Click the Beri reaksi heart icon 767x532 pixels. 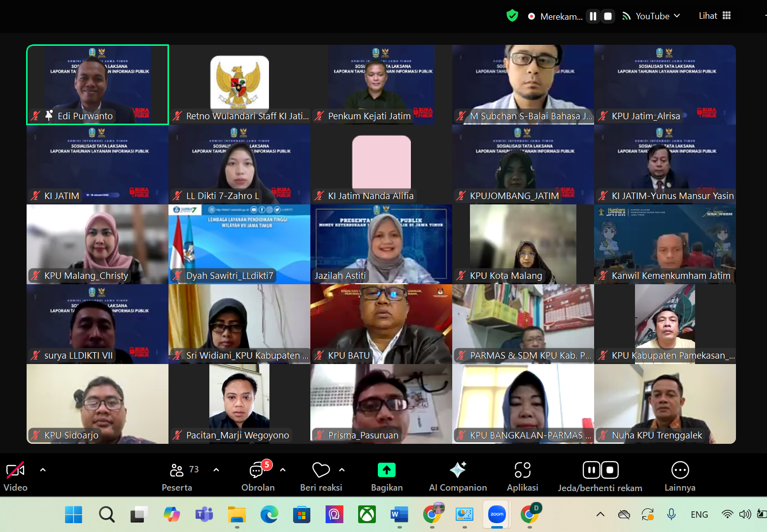(x=321, y=470)
